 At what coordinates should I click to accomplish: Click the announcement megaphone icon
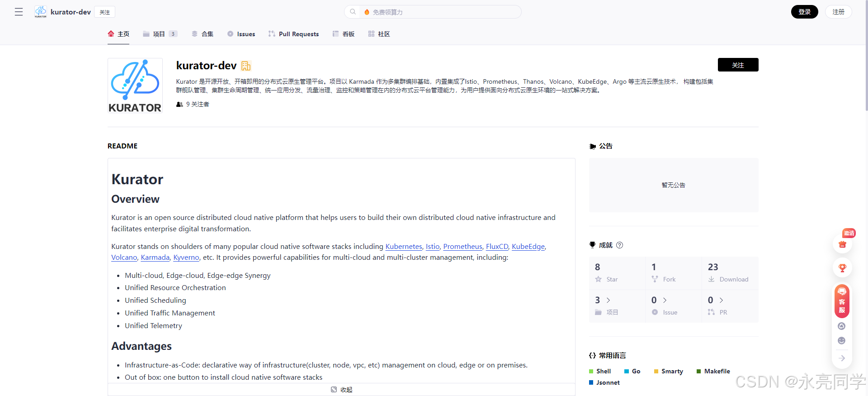tap(593, 146)
